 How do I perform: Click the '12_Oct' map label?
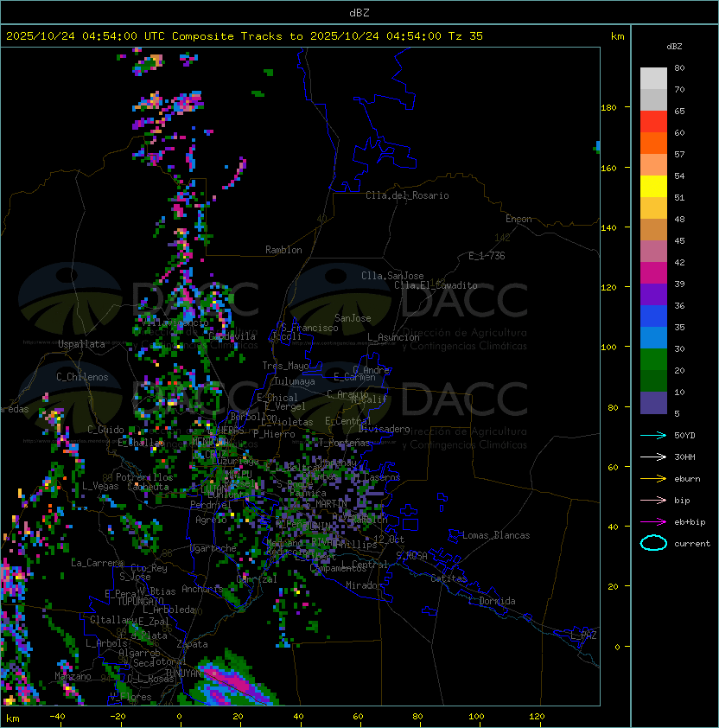(389, 540)
